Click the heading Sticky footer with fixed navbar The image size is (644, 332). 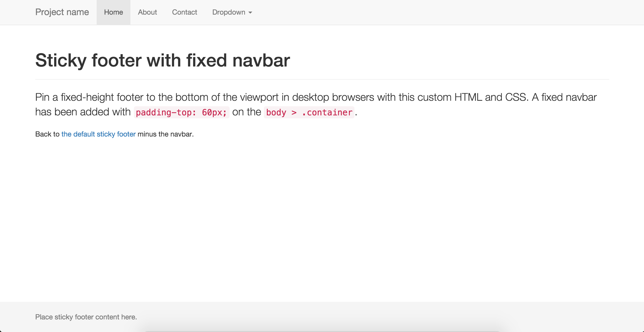(163, 60)
